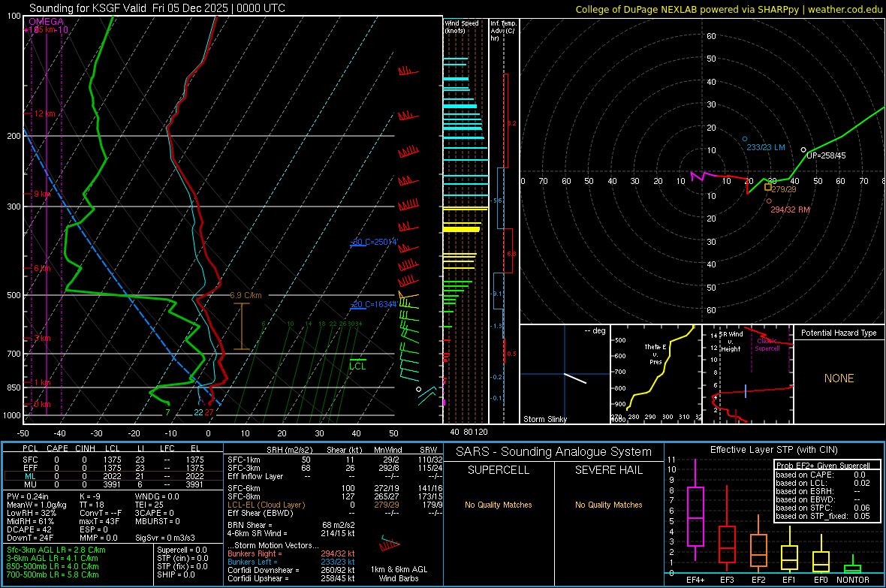Viewport: 886px width, 588px height.
Task: Click the sounding title for KSGF
Action: point(157,8)
